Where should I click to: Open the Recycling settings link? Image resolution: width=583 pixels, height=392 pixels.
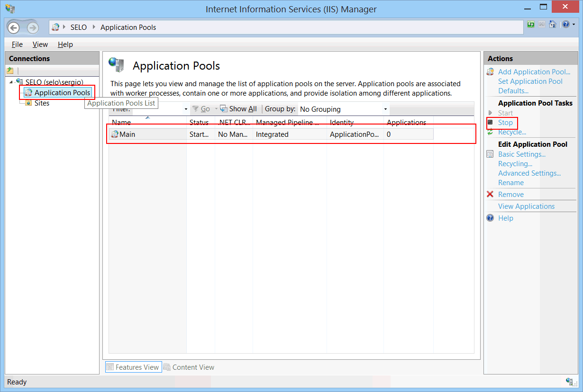coord(515,164)
